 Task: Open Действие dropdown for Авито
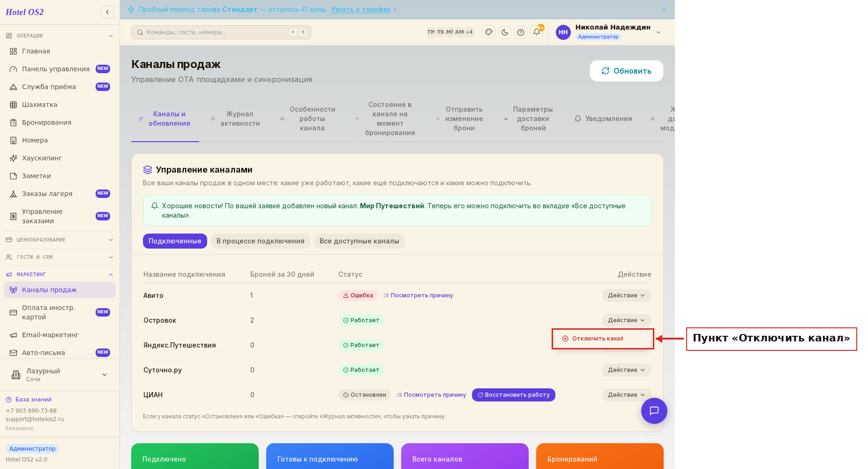[627, 295]
